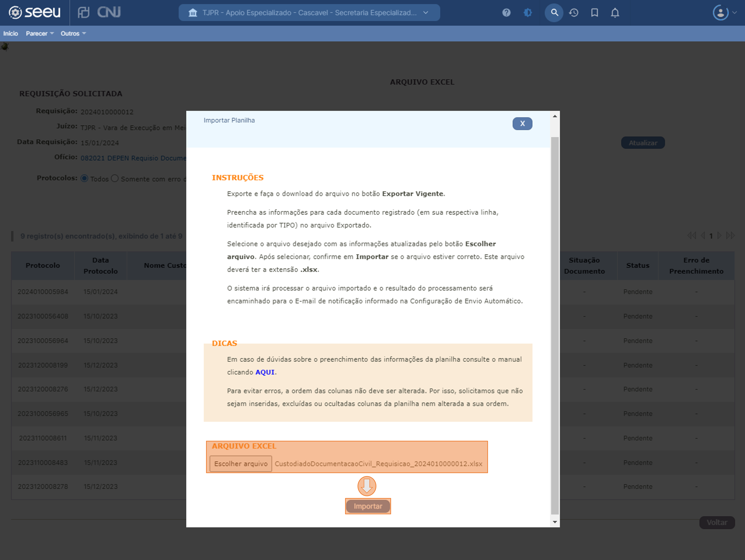Viewport: 745px width, 560px height.
Task: Click Pendente status for protocol 2024010005984
Action: pos(638,292)
